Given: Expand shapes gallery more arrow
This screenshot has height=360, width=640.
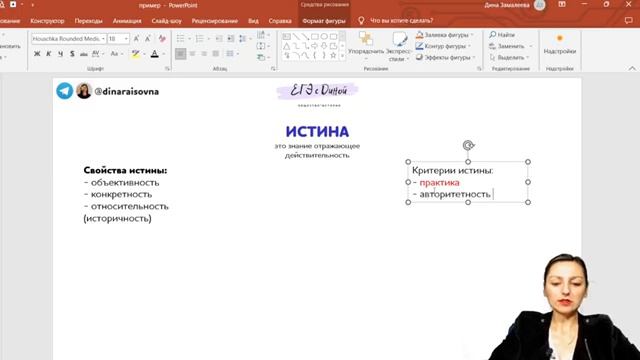Looking at the screenshot, I should (x=342, y=56).
